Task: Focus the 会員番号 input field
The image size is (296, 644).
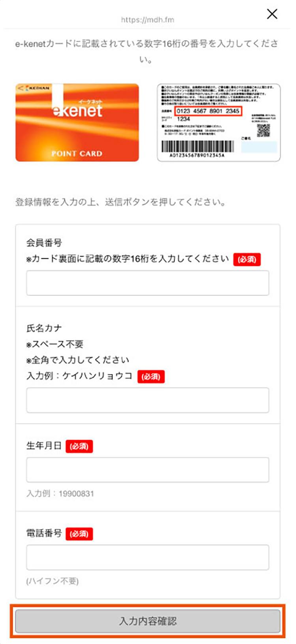Action: tap(148, 283)
